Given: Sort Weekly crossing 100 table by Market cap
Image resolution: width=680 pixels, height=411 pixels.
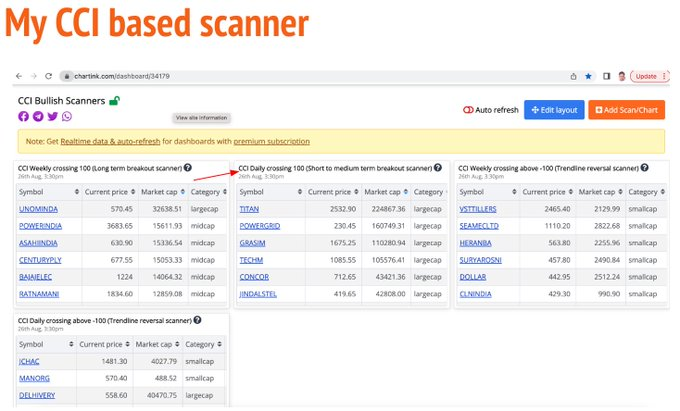Looking at the screenshot, I should [163, 192].
